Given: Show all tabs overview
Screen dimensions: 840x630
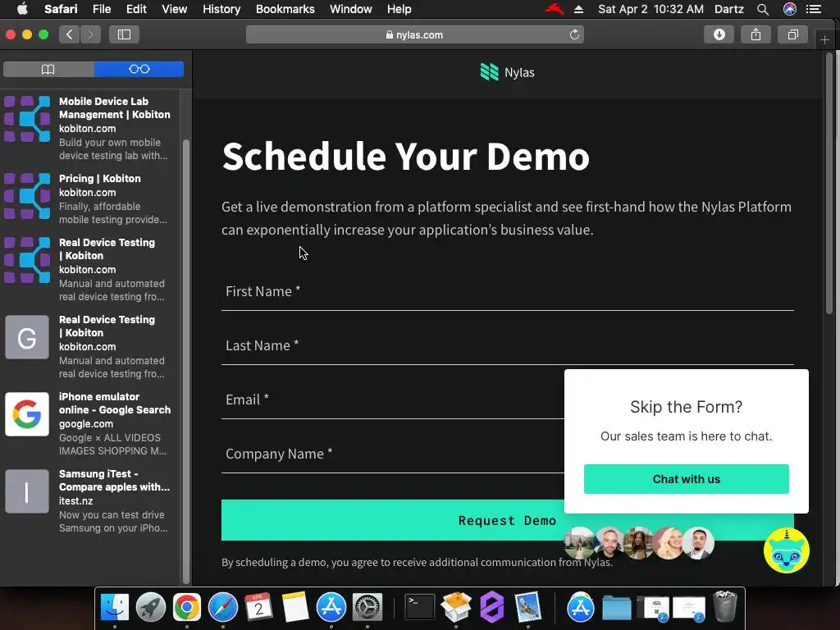Looking at the screenshot, I should click(793, 34).
